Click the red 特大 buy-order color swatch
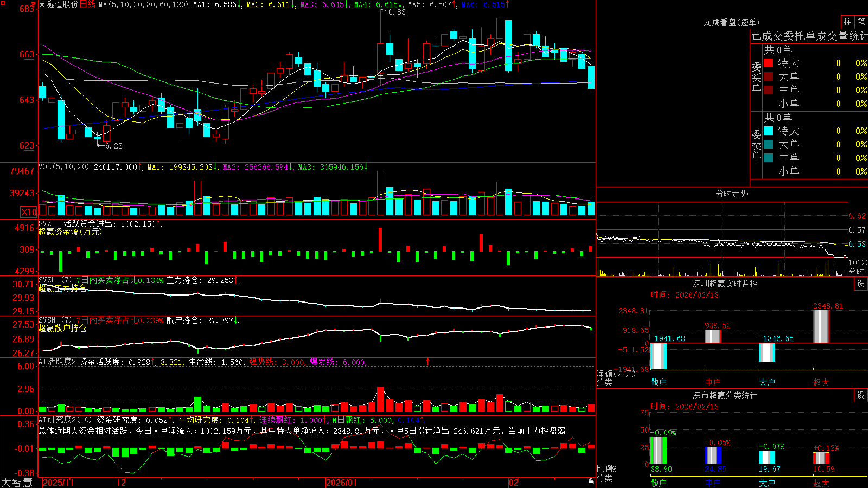The width and height of the screenshot is (868, 488). [x=768, y=63]
